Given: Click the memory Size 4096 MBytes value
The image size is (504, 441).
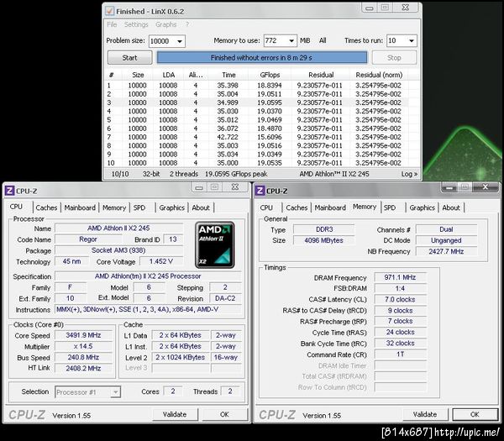Looking at the screenshot, I should click(323, 240).
